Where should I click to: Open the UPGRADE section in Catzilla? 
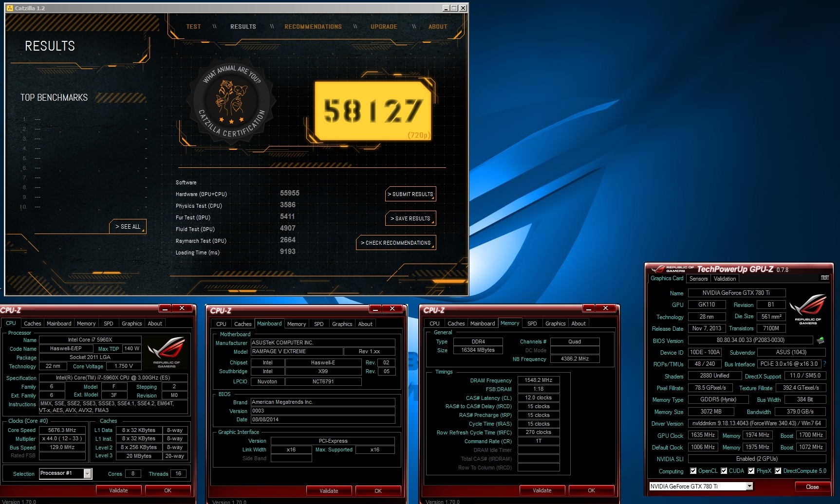pos(384,27)
